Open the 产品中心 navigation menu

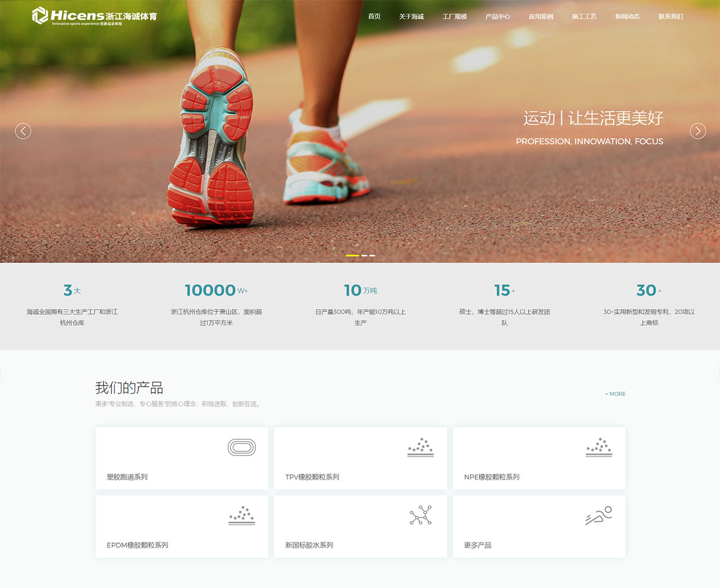pyautogui.click(x=497, y=16)
